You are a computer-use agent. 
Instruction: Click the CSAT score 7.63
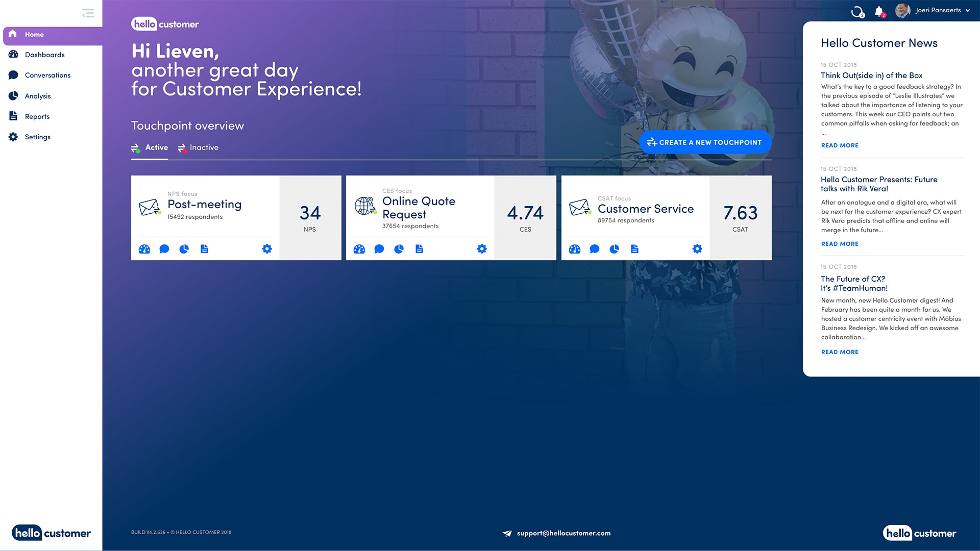[x=740, y=213]
